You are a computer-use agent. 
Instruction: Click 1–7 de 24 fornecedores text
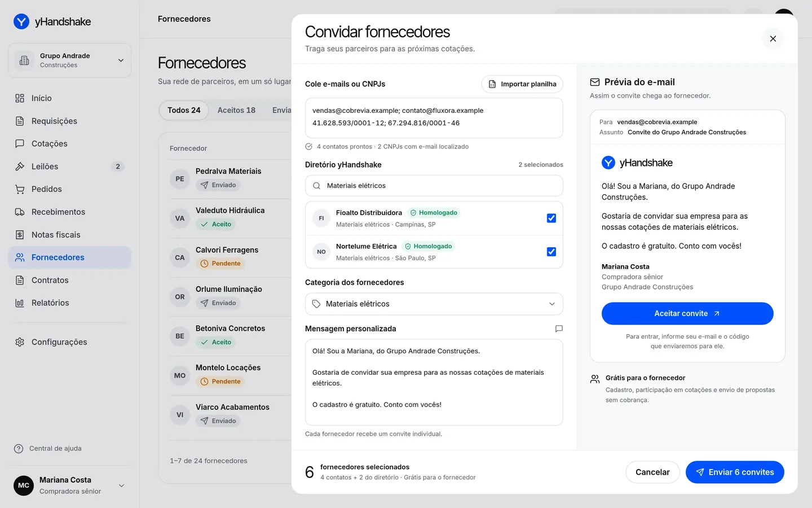point(209,461)
